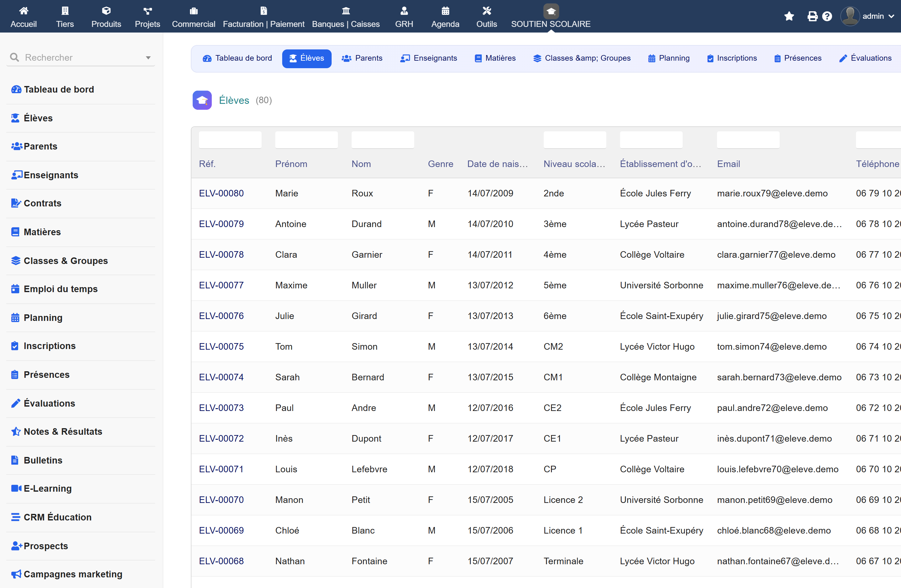Select the Présences tab

click(798, 58)
